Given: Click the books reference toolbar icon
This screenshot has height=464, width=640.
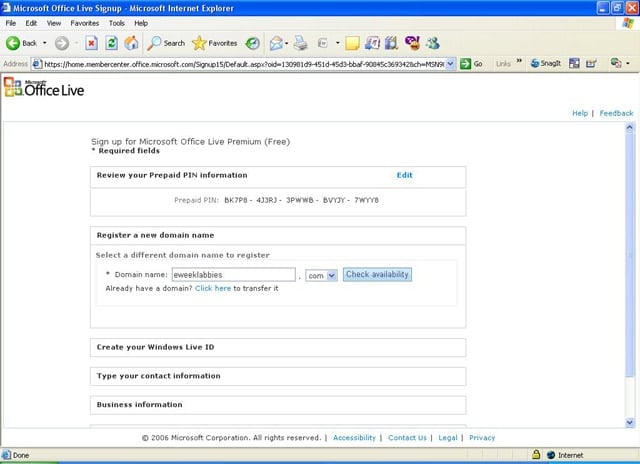Looking at the screenshot, I should pos(391,43).
